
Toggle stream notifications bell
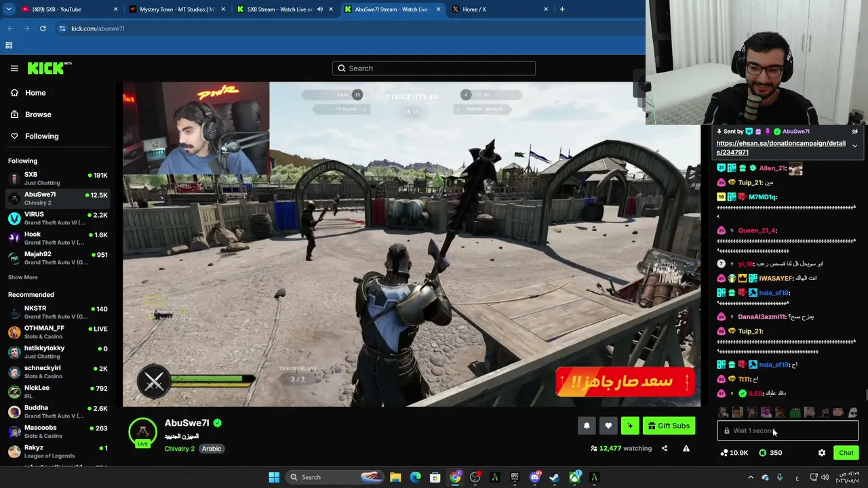point(587,426)
